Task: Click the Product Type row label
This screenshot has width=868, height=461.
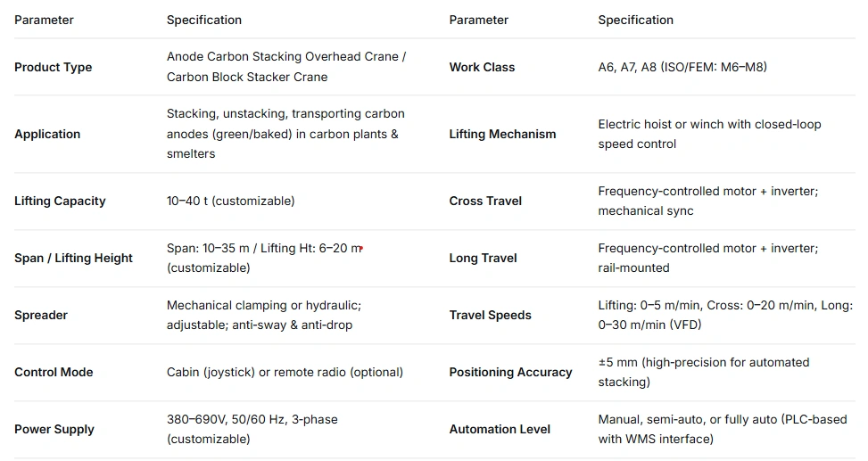Action: 53,67
